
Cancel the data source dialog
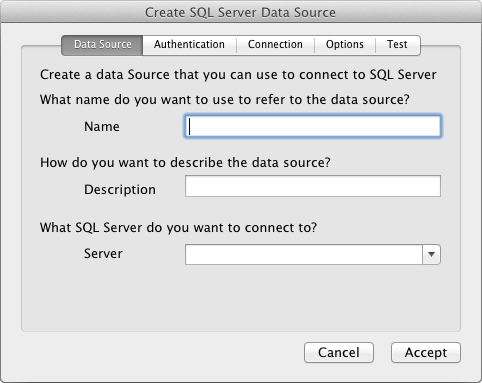[339, 352]
